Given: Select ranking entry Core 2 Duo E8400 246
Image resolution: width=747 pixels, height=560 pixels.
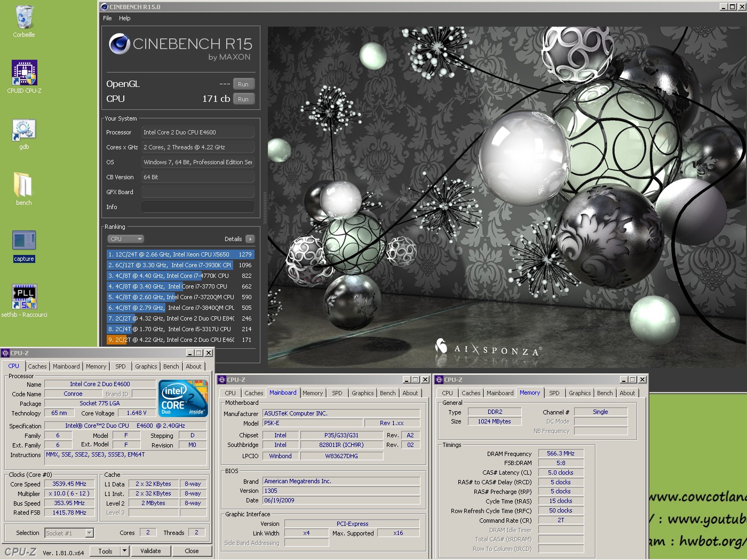Looking at the screenshot, I should [180, 318].
